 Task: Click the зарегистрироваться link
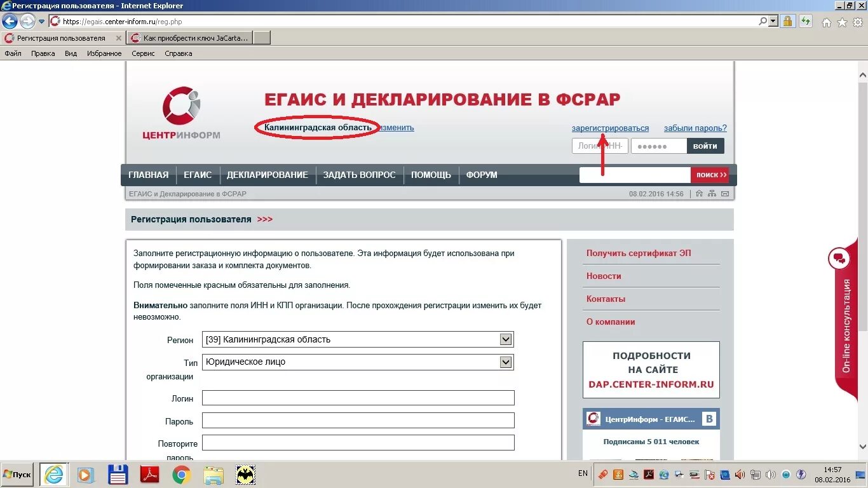coord(610,128)
